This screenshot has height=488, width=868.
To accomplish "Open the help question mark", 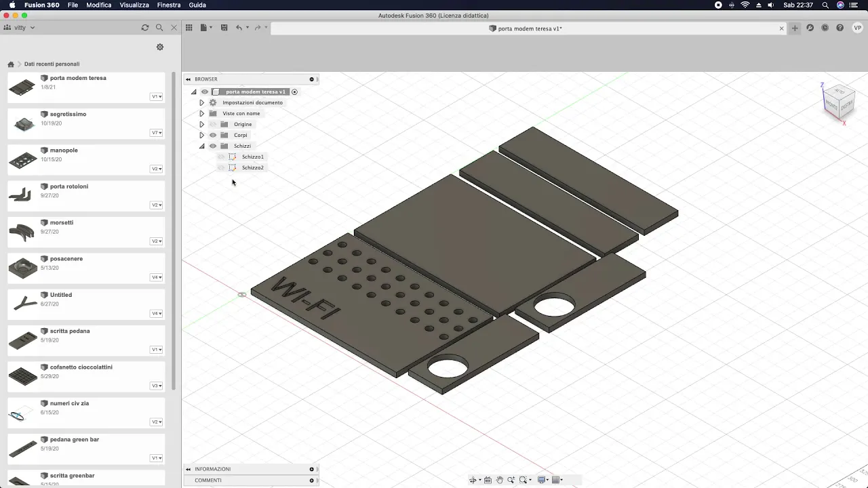I will pos(840,28).
